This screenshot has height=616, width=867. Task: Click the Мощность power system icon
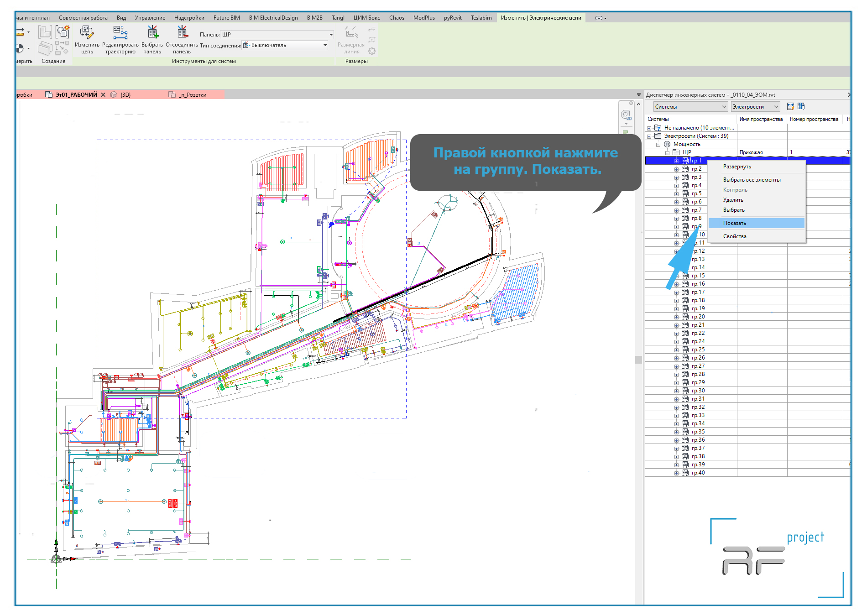point(667,144)
